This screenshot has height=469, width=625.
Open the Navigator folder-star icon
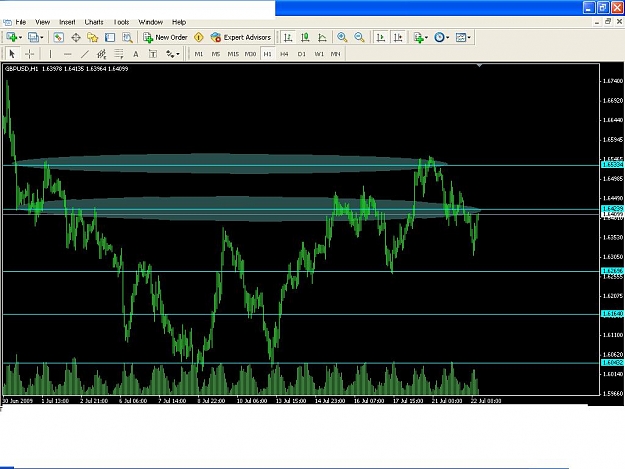[x=93, y=37]
